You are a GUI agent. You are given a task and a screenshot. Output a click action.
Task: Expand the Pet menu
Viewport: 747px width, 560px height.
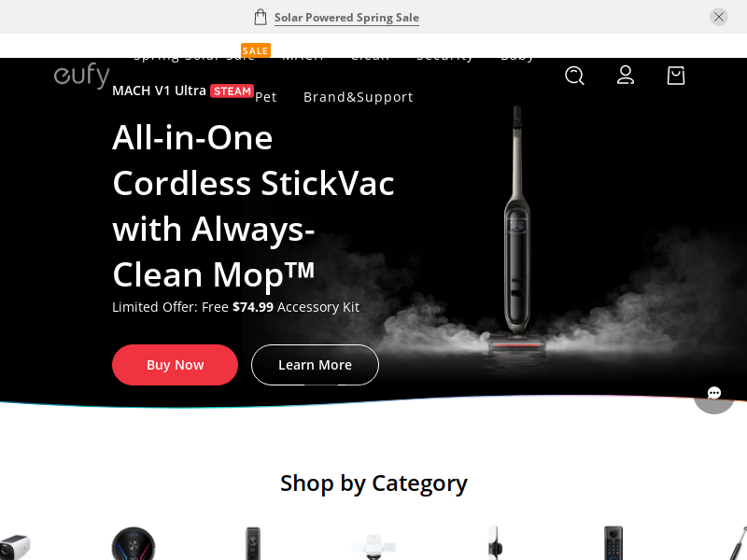point(266,97)
